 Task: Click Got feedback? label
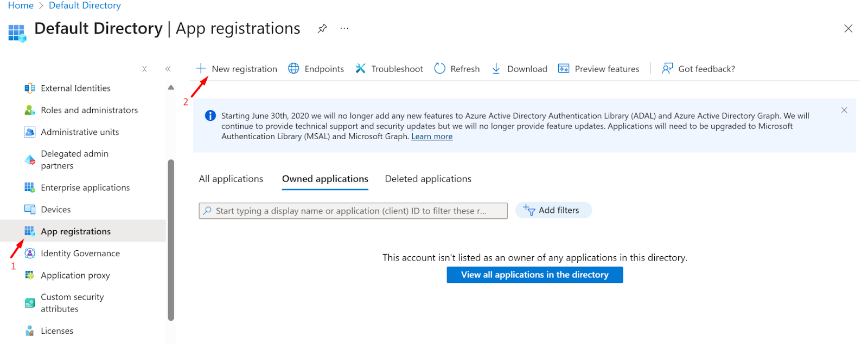click(707, 69)
